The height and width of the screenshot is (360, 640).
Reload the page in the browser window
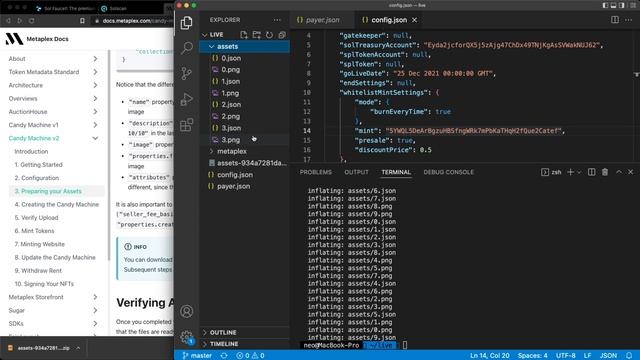(32, 20)
